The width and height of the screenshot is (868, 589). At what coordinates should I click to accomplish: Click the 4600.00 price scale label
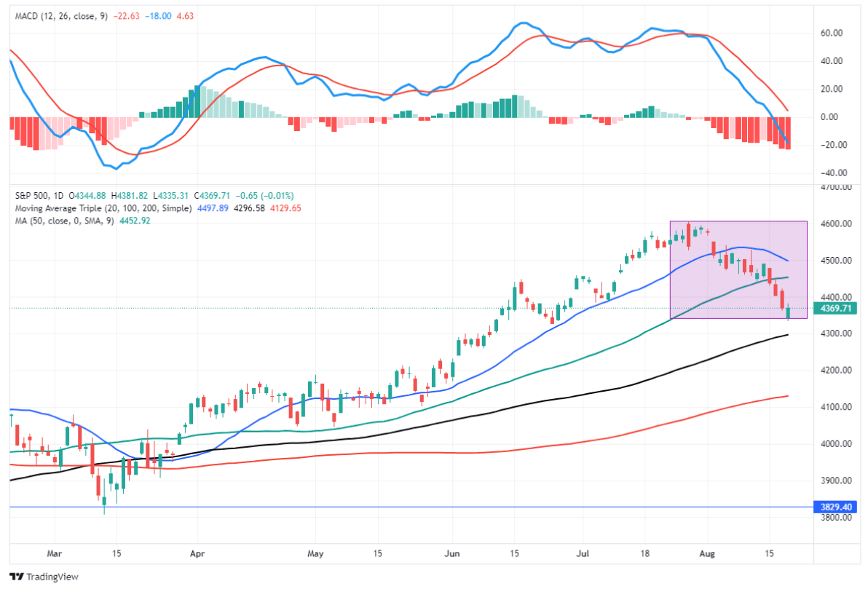836,224
